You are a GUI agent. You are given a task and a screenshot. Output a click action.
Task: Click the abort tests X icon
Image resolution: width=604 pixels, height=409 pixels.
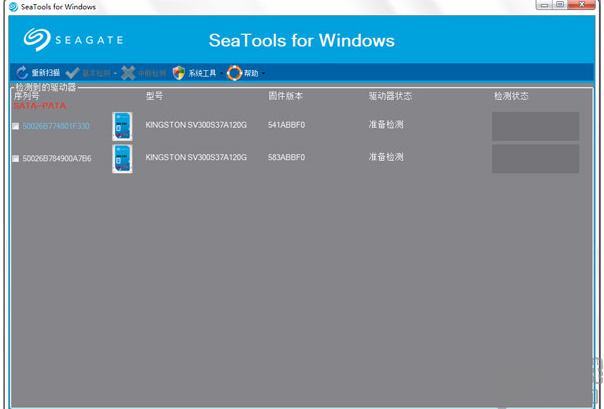coord(128,73)
